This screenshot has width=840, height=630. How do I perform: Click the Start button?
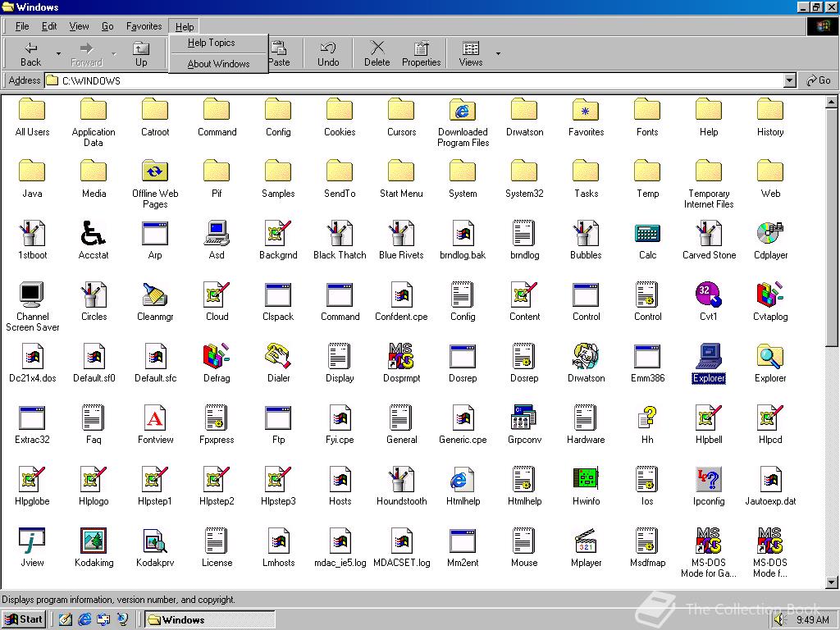click(24, 619)
